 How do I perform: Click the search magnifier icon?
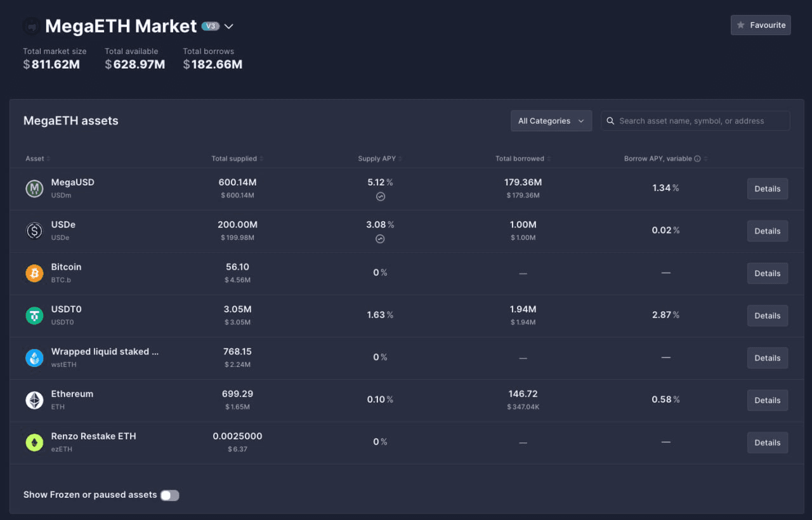[610, 121]
